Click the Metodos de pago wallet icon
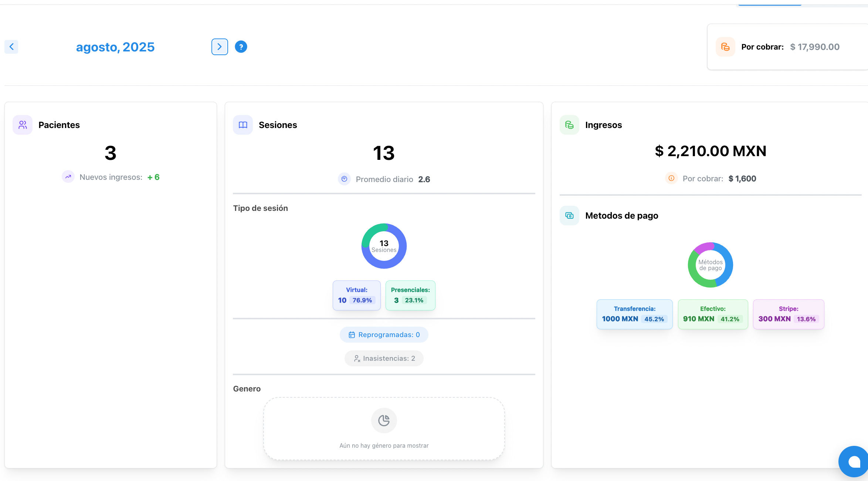Viewport: 868px width, 481px height. click(569, 215)
